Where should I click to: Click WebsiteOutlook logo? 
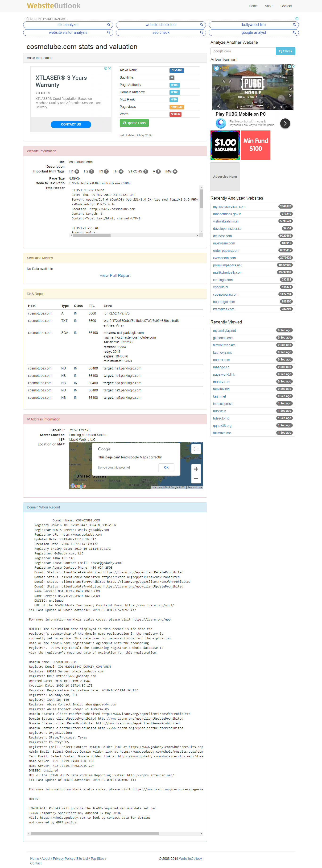(x=54, y=6)
